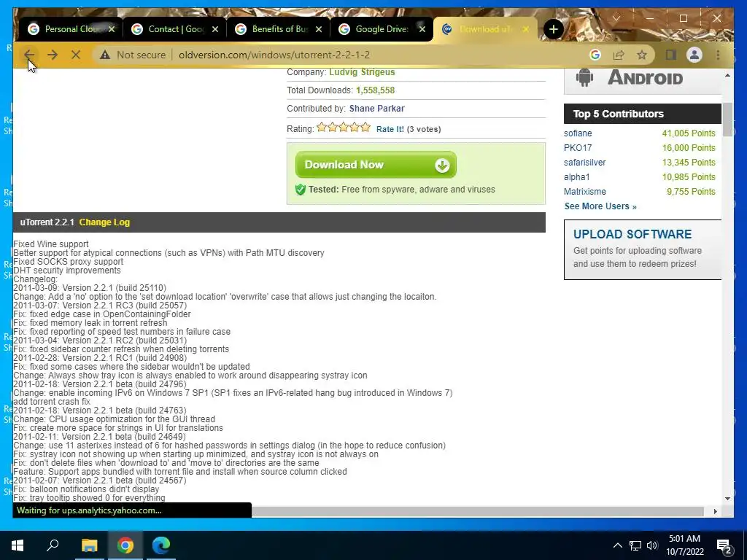Open the Google icon in address bar
Image resolution: width=747 pixels, height=560 pixels.
pos(595,55)
